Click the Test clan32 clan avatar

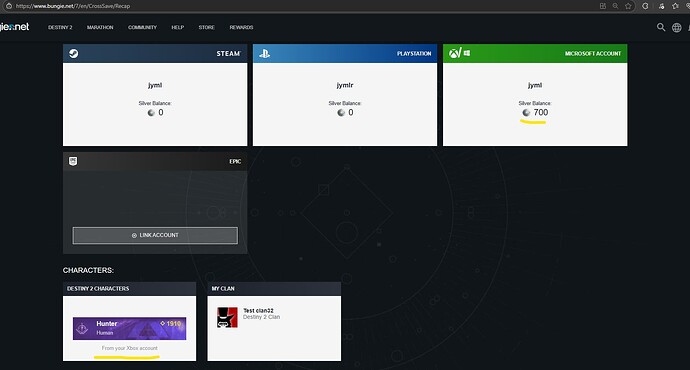click(227, 317)
